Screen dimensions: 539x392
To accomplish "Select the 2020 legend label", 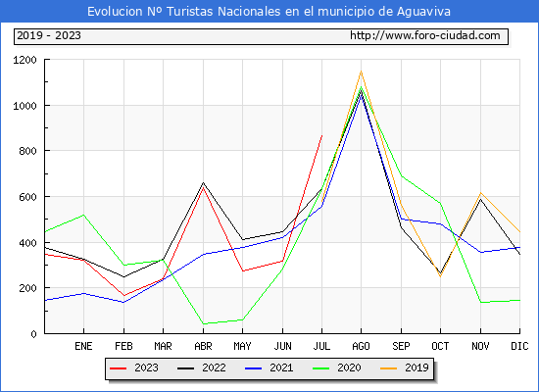I will pyautogui.click(x=349, y=367).
